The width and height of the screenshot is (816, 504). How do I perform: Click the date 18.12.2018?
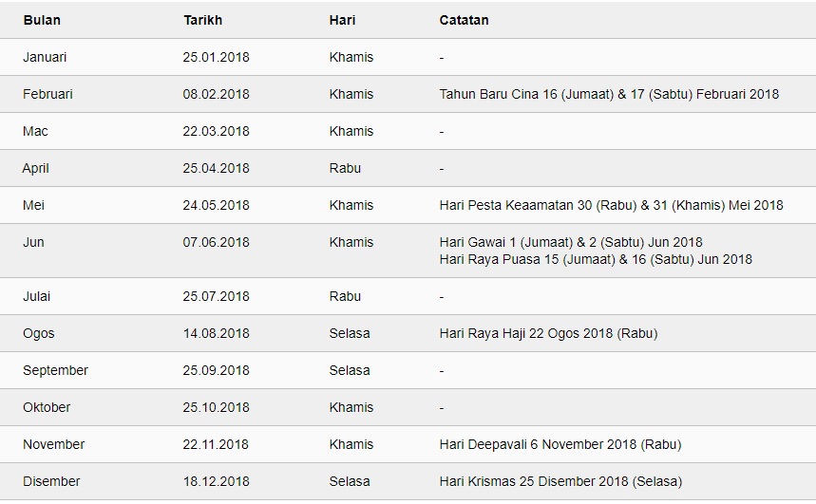216,481
